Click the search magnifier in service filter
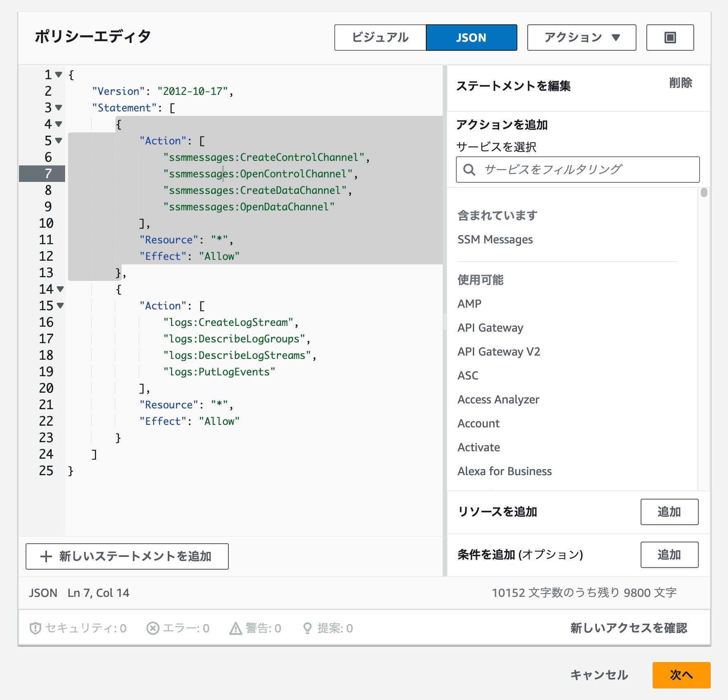Screen dimensions: 728x700 pos(469,170)
